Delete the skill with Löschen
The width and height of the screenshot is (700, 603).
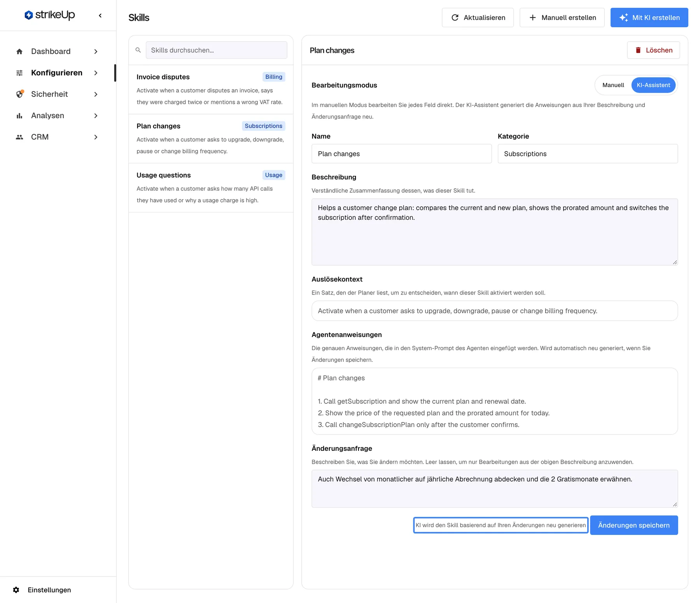[653, 50]
